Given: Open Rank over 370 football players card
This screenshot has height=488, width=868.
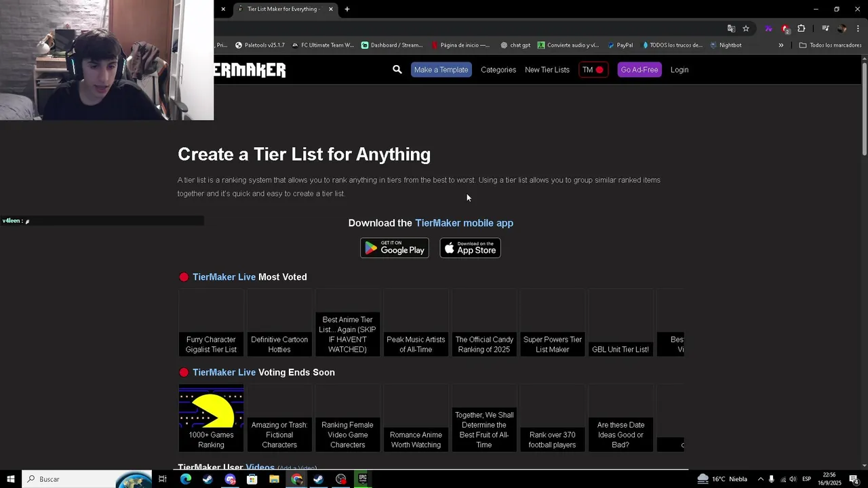Looking at the screenshot, I should (x=553, y=418).
